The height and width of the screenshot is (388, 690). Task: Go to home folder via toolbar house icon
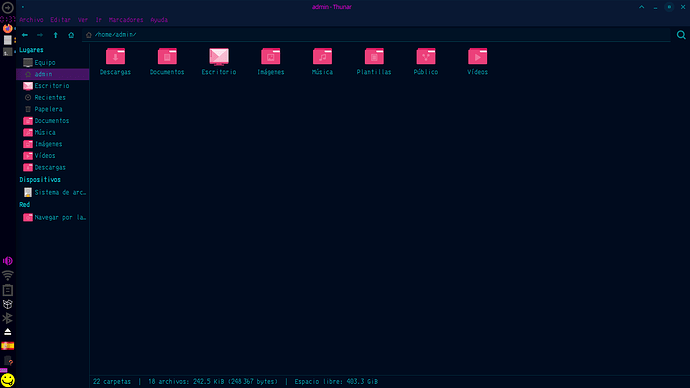point(71,35)
